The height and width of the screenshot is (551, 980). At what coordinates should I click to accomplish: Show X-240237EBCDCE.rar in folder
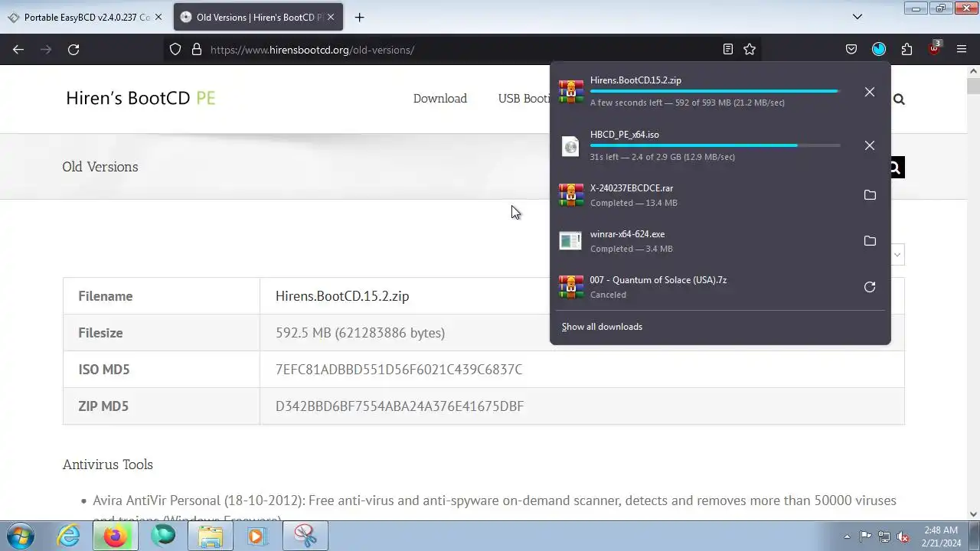point(870,195)
